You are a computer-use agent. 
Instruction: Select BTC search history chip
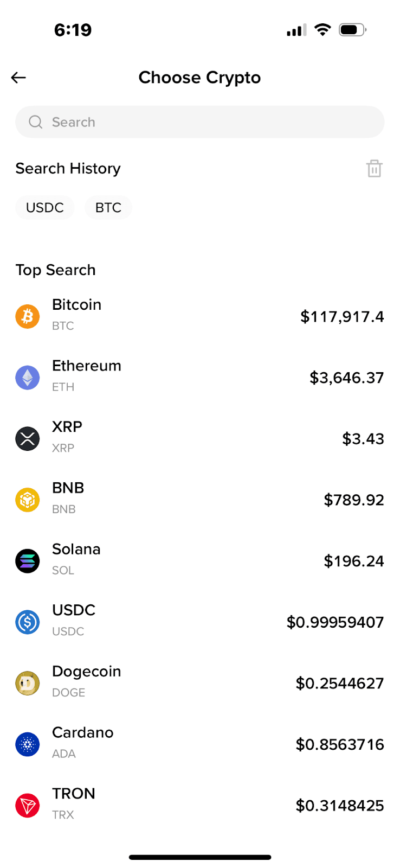[x=108, y=208]
